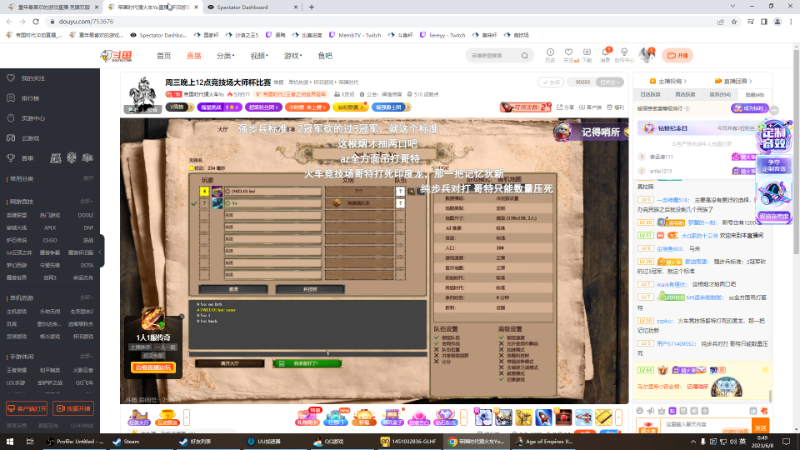The width and height of the screenshot is (800, 450).
Task: Open the creator center lightbulb icon
Action: (x=624, y=53)
